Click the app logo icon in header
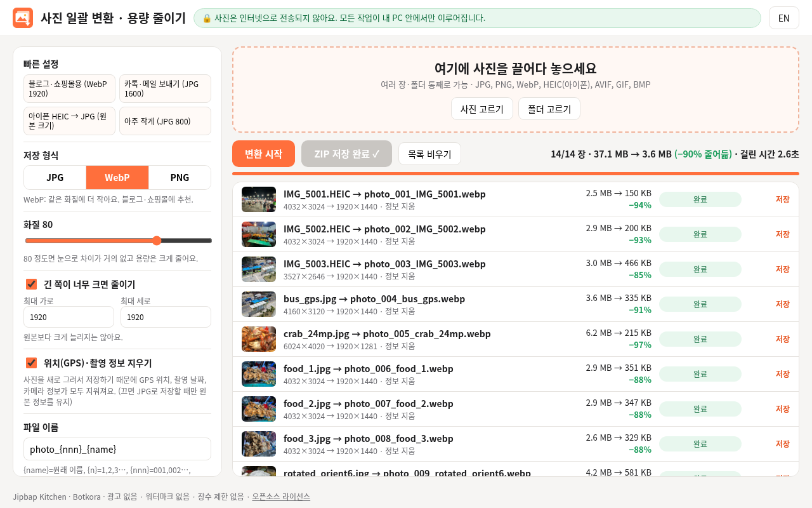This screenshot has width=812, height=508. pyautogui.click(x=23, y=18)
